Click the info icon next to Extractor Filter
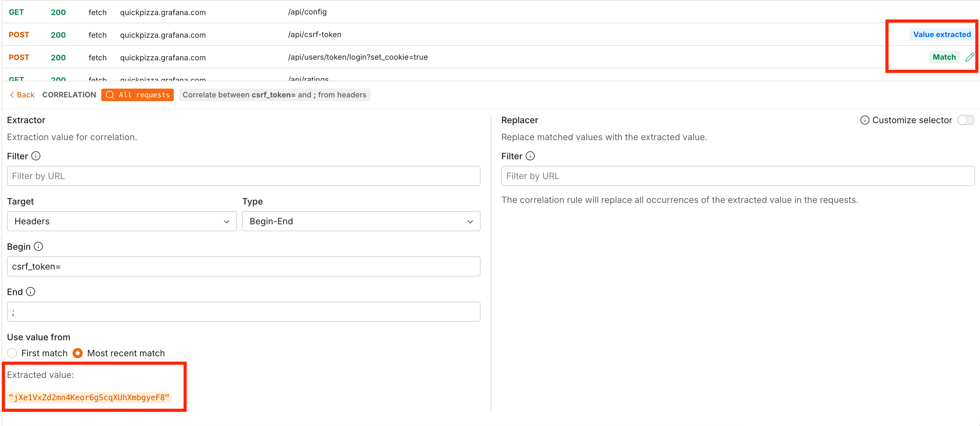This screenshot has width=980, height=426. (x=36, y=156)
